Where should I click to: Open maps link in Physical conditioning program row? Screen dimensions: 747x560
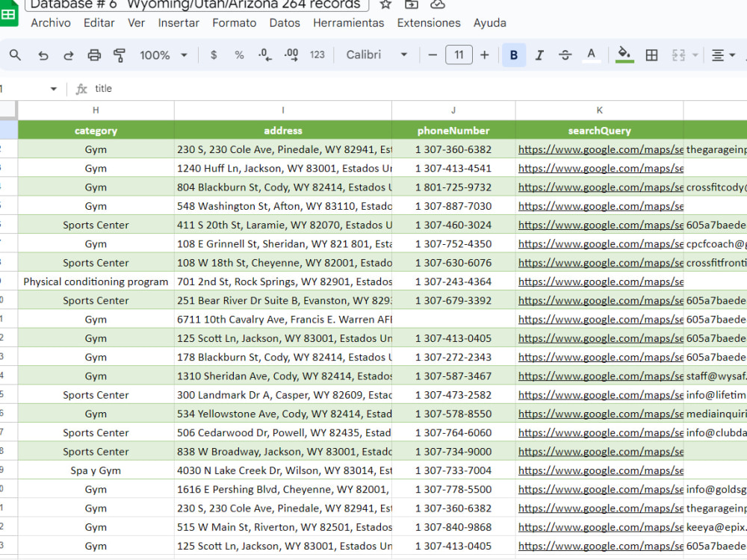pos(601,282)
